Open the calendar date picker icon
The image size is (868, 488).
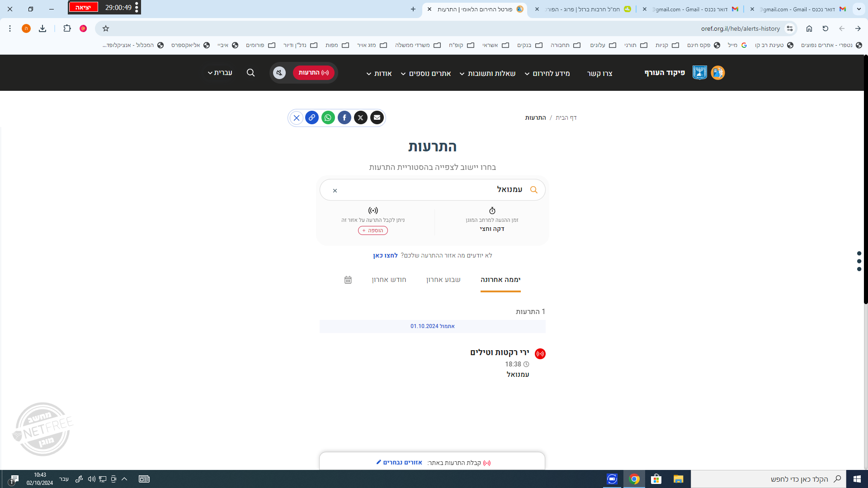[348, 280]
